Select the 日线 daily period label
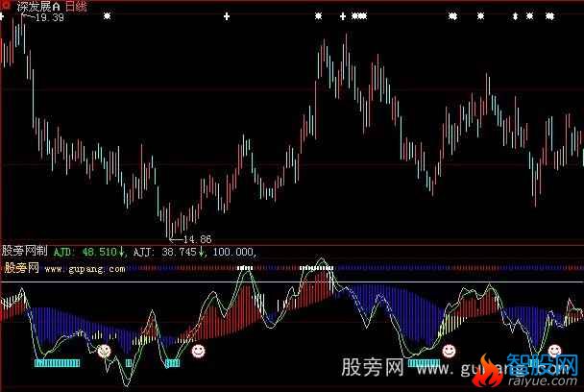 [x=76, y=7]
